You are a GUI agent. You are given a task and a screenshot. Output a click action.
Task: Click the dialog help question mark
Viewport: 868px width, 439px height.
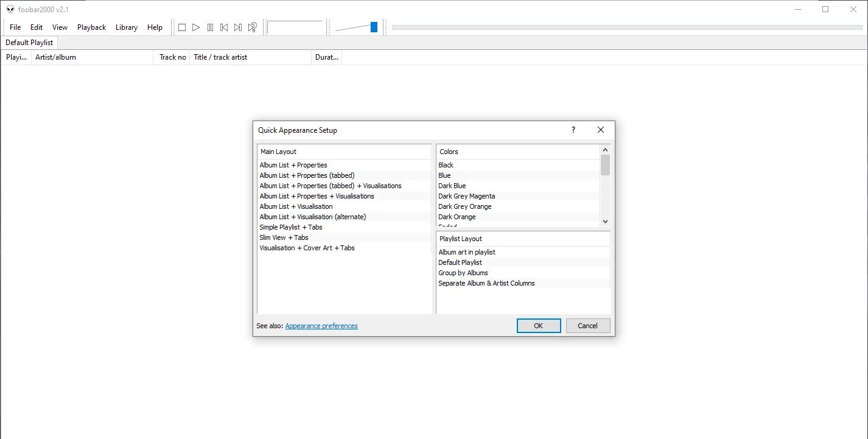pyautogui.click(x=573, y=130)
